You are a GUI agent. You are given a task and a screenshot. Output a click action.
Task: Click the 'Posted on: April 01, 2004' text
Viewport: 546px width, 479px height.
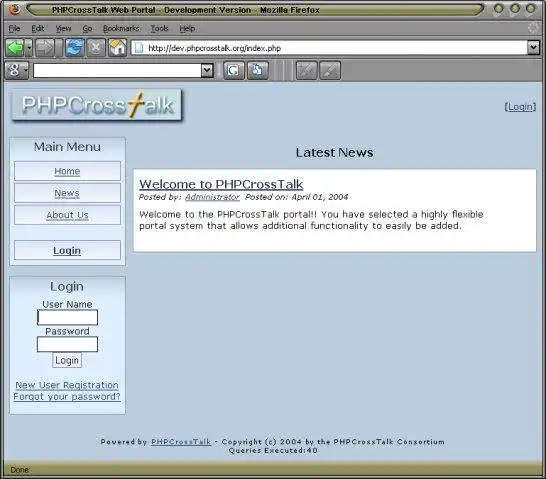pyautogui.click(x=297, y=197)
